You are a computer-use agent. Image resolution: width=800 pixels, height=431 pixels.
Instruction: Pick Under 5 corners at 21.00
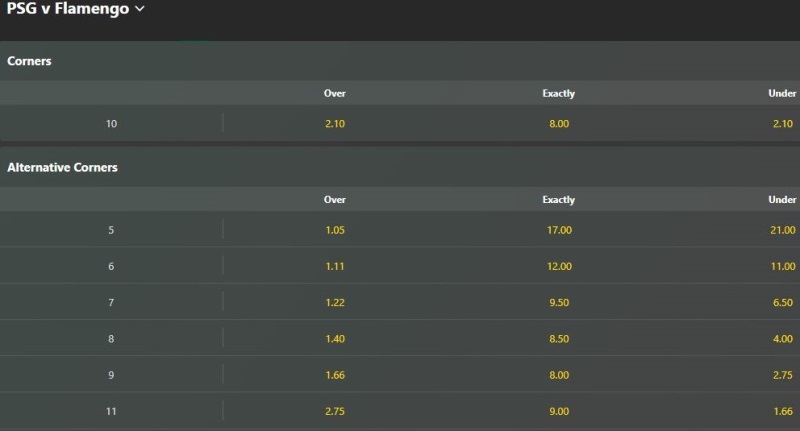point(780,230)
